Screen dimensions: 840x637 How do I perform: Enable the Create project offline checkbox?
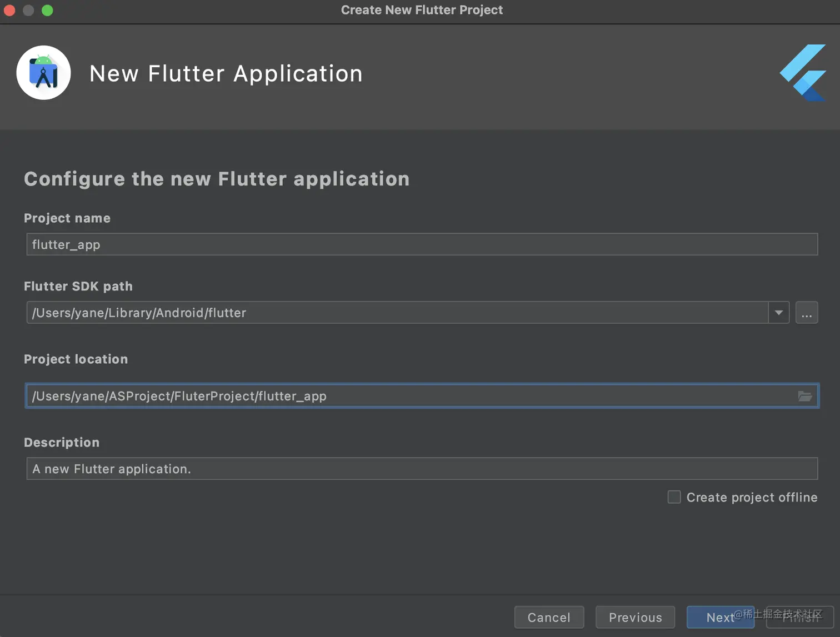coord(674,497)
